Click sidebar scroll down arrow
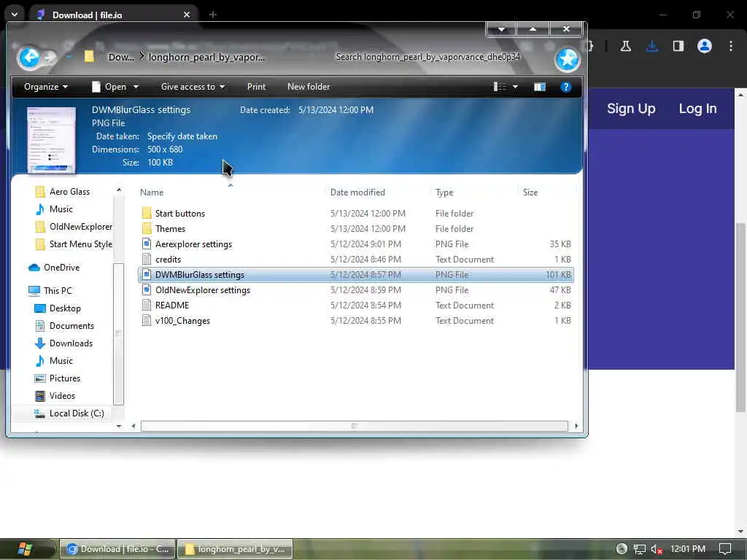This screenshot has width=747, height=560. (119, 426)
